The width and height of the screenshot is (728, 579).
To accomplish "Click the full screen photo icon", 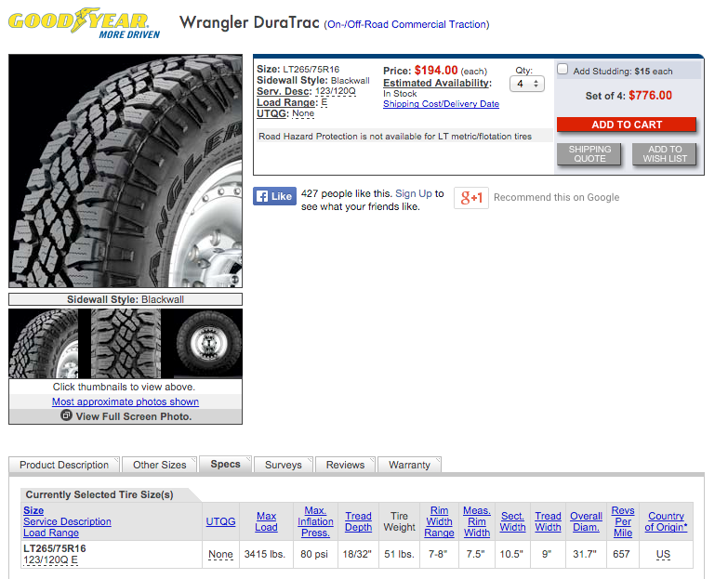I will 66,415.
